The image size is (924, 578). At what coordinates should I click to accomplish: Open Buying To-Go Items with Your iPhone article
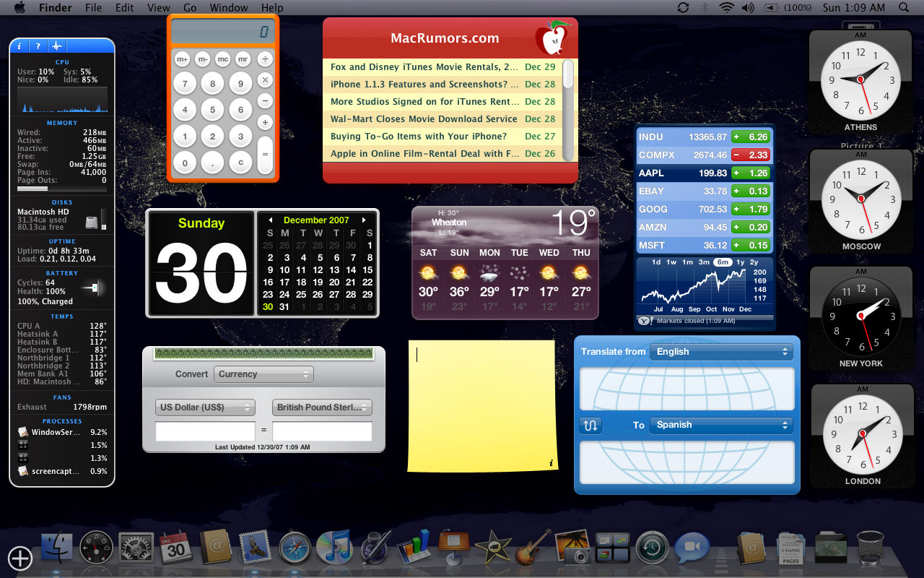[443, 137]
